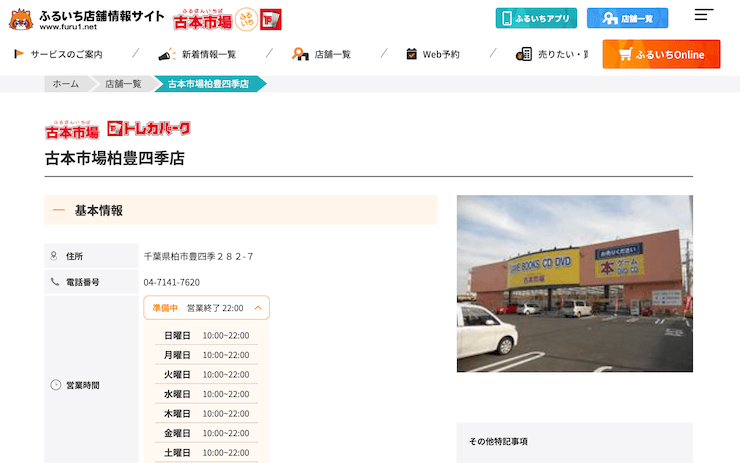The height and width of the screenshot is (463, 740).
Task: Click the megaphone icon for 新着情報一覧
Action: coord(167,54)
